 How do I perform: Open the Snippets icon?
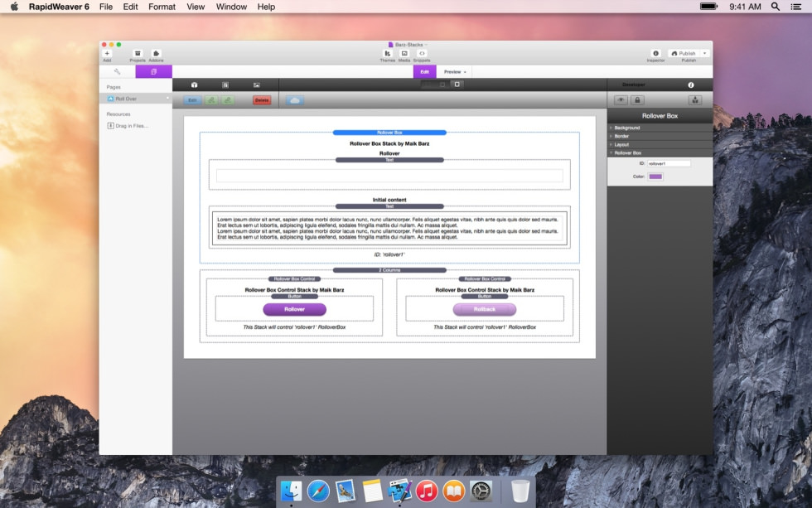click(x=422, y=54)
